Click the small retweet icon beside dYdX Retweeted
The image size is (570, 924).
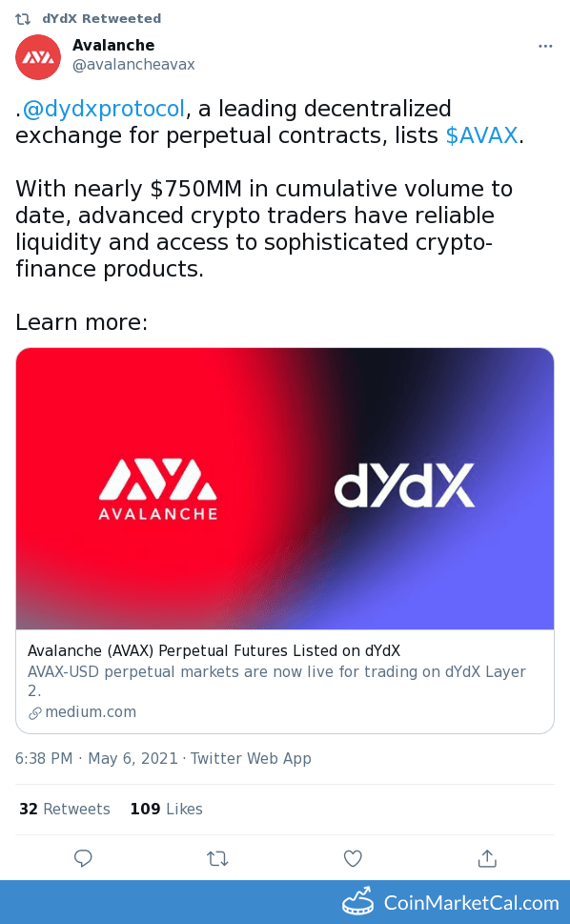coord(22,19)
